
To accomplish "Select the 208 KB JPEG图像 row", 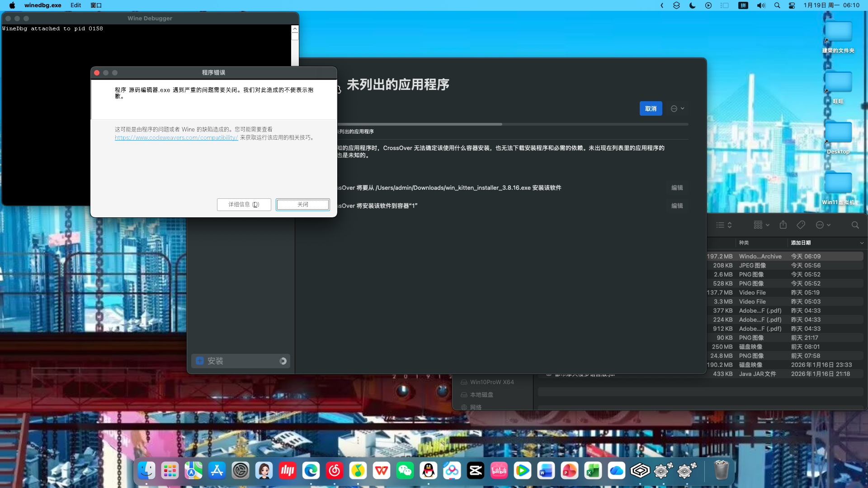I will click(785, 266).
